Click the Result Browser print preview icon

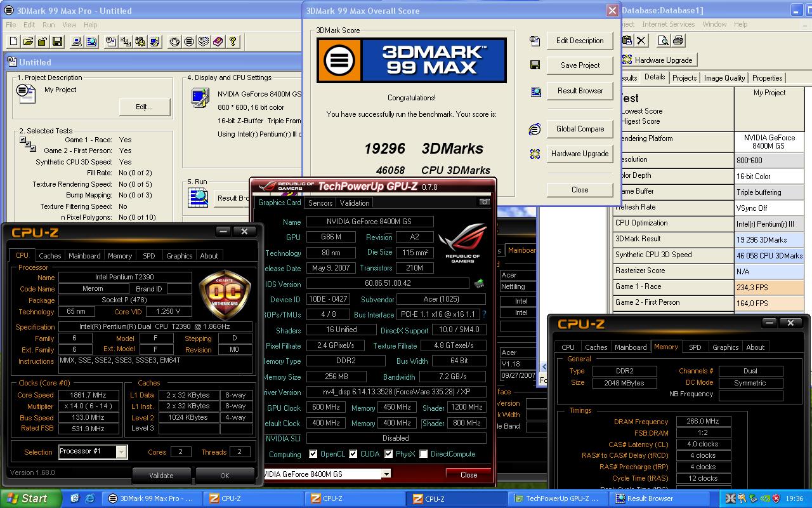click(x=663, y=41)
